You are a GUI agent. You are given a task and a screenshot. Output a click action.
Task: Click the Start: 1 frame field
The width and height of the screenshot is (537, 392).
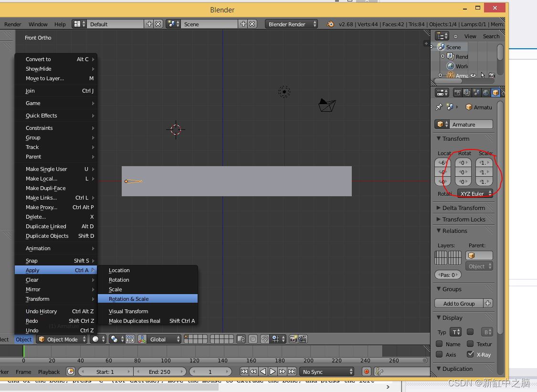pyautogui.click(x=105, y=372)
